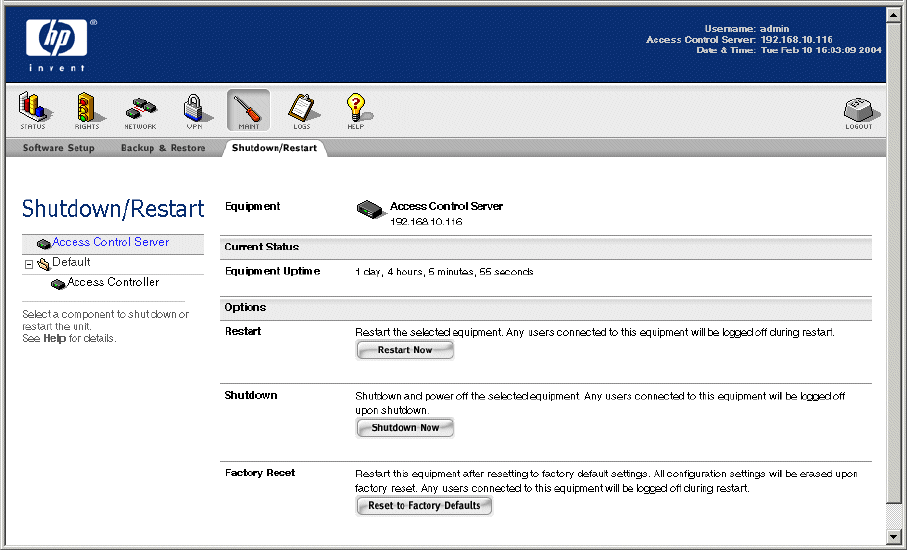
Task: Select Access Controller in the tree
Action: [113, 282]
